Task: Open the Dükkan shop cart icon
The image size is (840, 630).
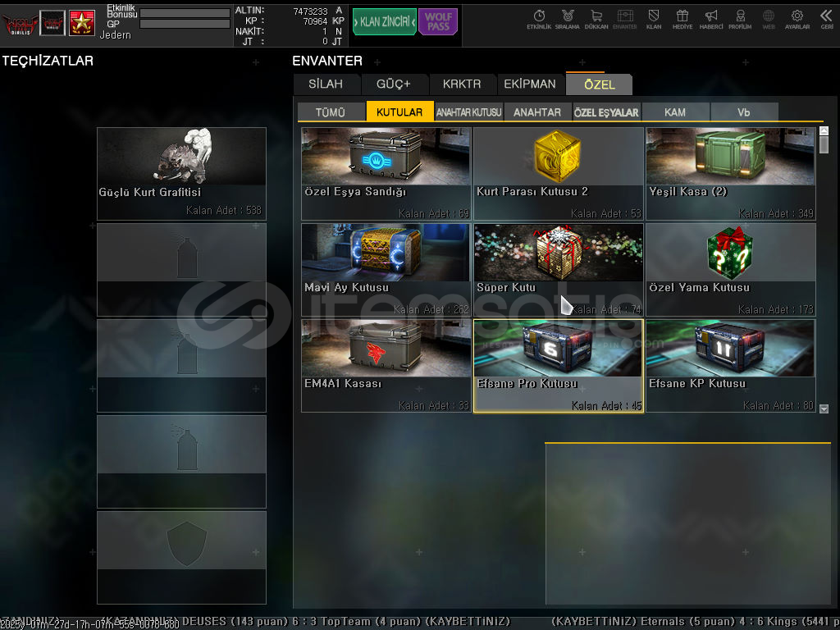Action: tap(596, 20)
